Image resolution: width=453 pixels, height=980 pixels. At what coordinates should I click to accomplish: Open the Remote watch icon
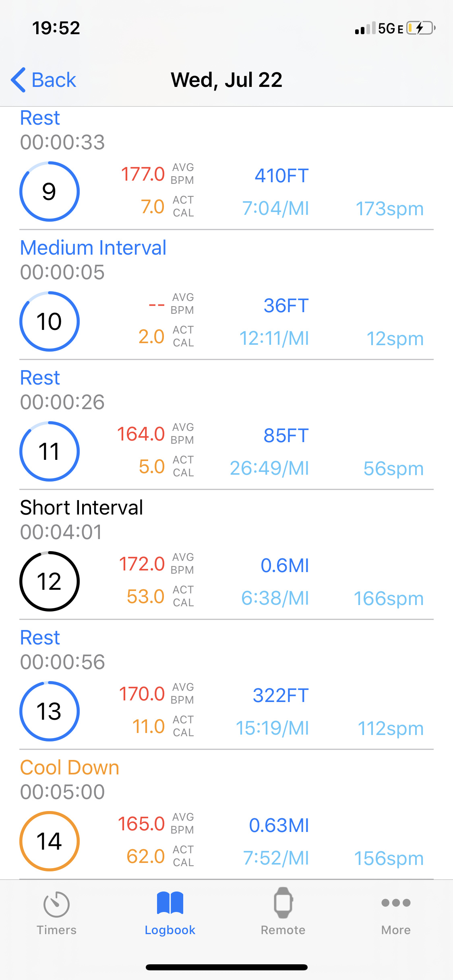coord(283,903)
